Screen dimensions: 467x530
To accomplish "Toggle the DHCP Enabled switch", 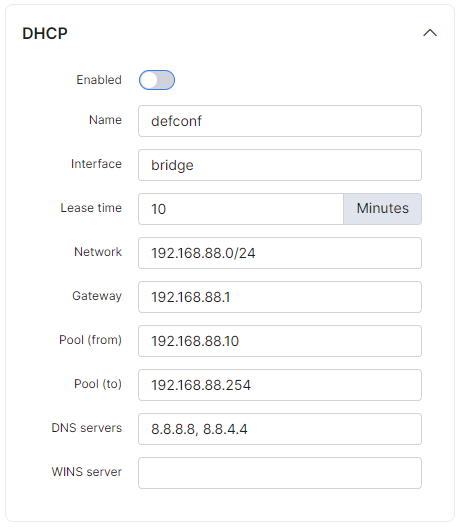I will click(x=157, y=80).
